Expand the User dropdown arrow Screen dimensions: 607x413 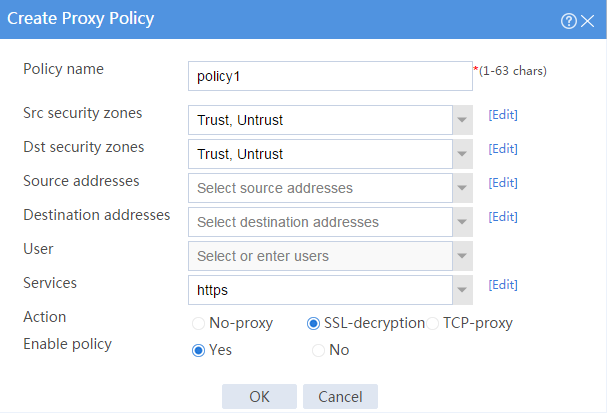point(462,256)
